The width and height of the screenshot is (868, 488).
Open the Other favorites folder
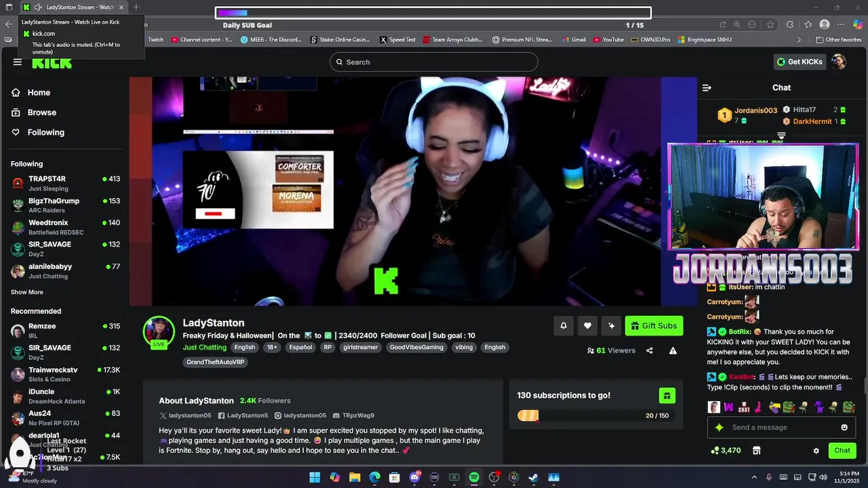839,40
